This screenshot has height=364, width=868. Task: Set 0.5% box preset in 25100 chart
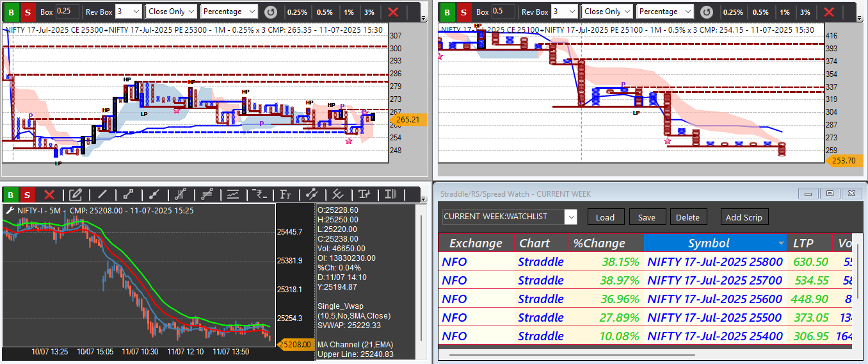tap(760, 12)
